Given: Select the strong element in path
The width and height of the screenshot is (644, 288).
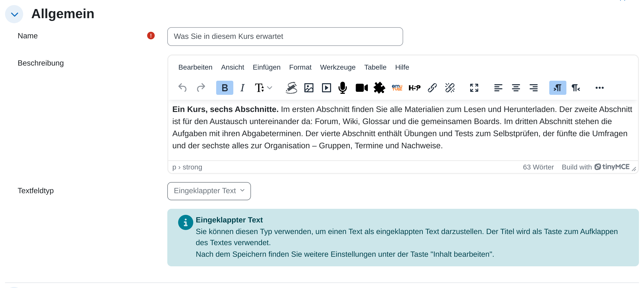Looking at the screenshot, I should [x=192, y=167].
